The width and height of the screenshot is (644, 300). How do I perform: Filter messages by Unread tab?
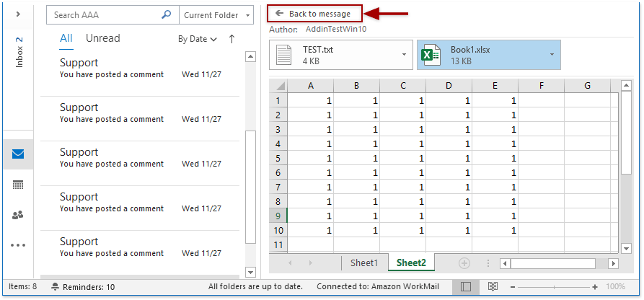point(102,38)
